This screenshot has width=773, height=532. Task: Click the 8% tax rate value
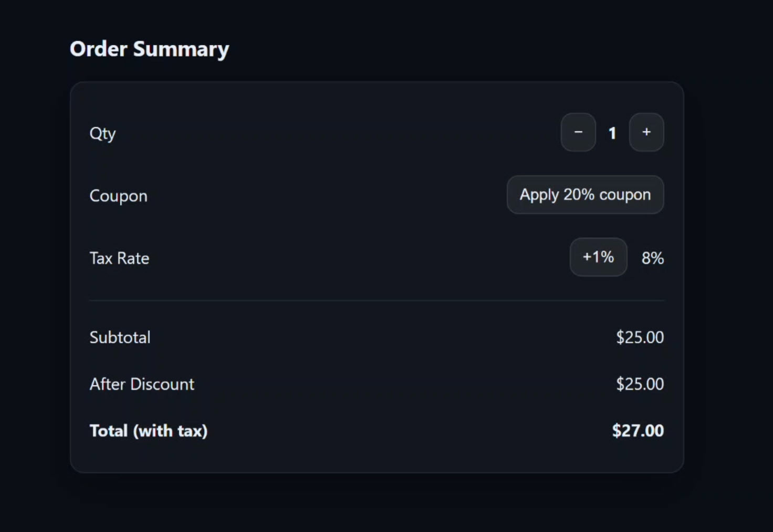[653, 258]
